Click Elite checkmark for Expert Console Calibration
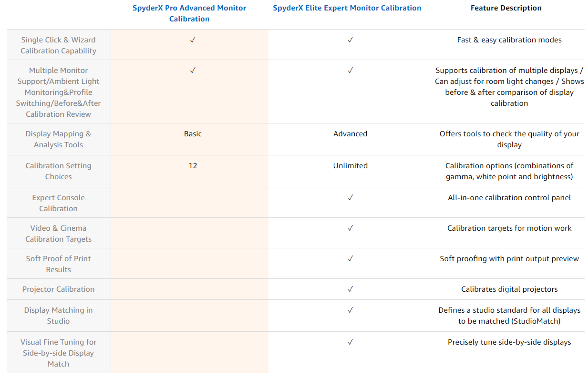The width and height of the screenshot is (588, 378). [x=350, y=198]
